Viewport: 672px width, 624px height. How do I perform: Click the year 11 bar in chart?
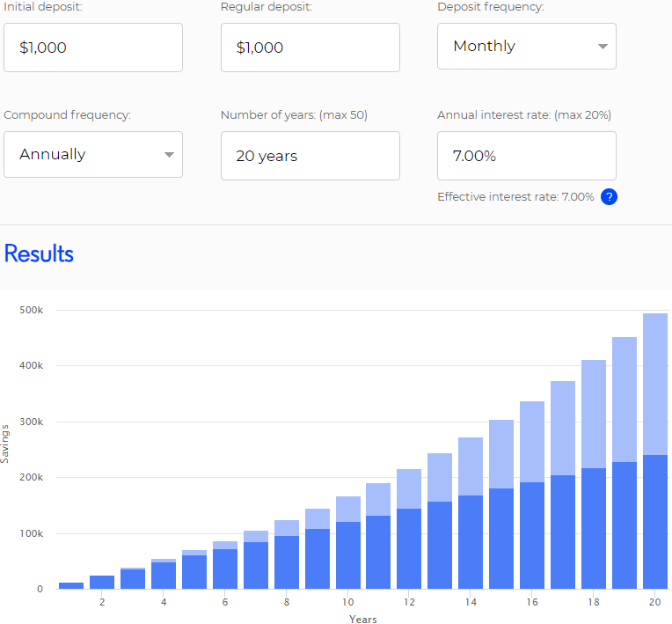[378, 536]
